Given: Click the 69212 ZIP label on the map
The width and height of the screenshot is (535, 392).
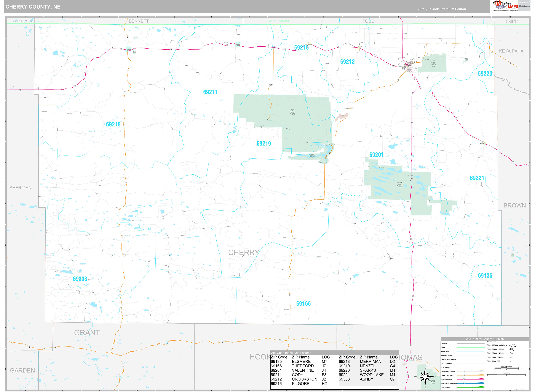Looking at the screenshot, I should coord(347,62).
